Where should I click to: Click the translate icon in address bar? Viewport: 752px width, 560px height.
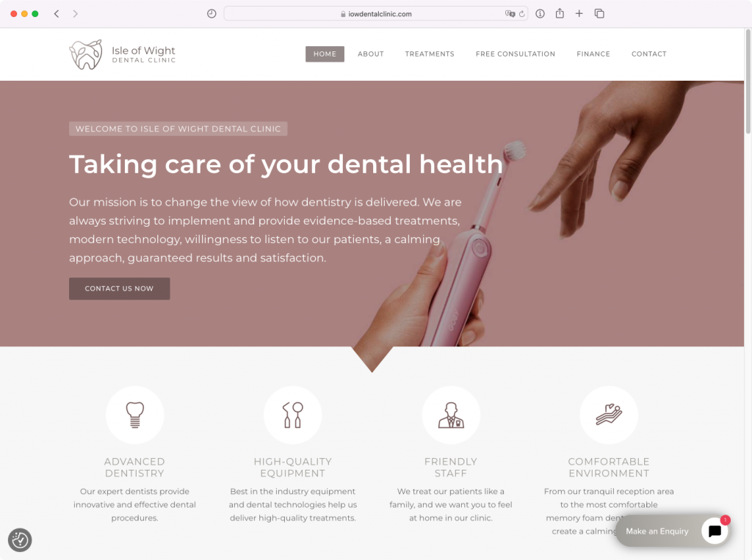point(510,14)
